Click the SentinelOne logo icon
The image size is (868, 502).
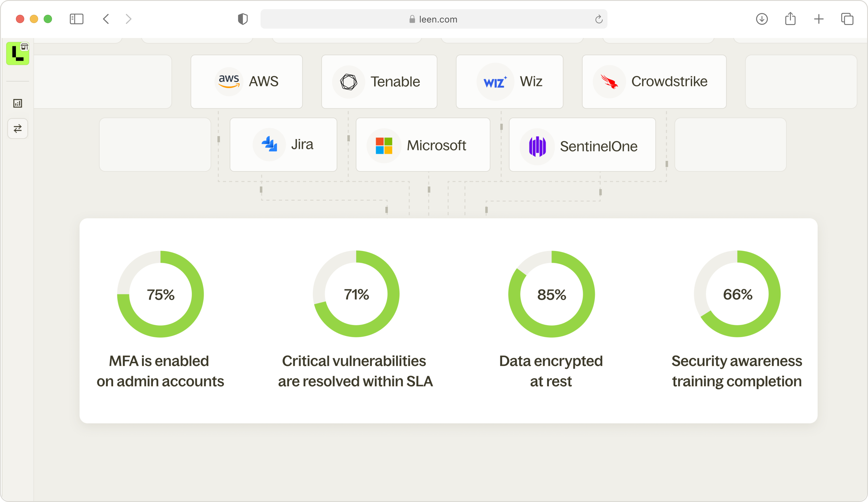[537, 147]
